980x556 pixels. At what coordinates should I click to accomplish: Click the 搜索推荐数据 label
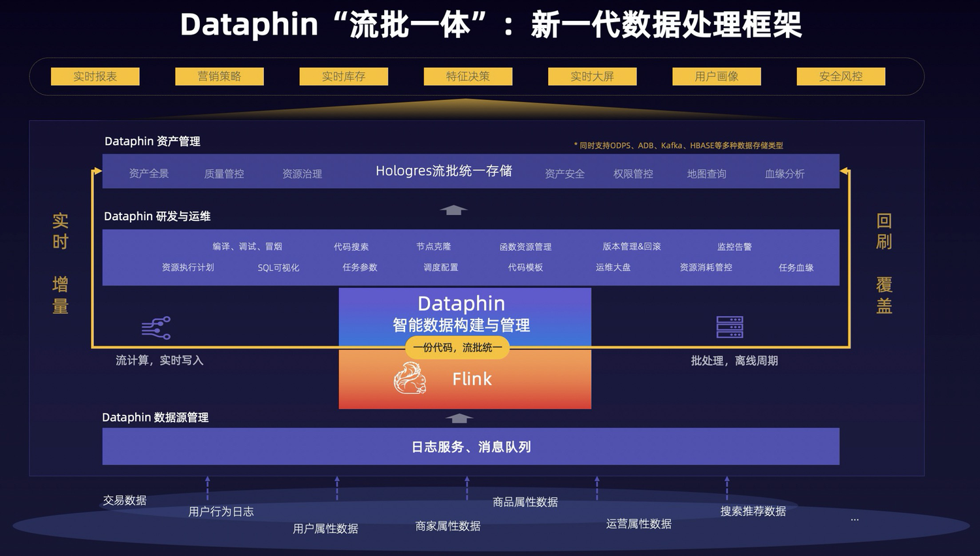tap(753, 511)
